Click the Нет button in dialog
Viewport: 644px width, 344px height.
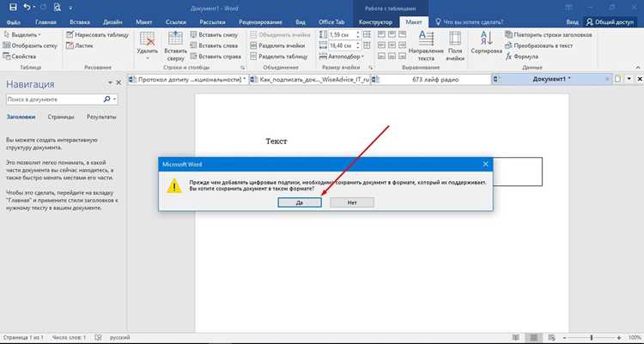(352, 202)
